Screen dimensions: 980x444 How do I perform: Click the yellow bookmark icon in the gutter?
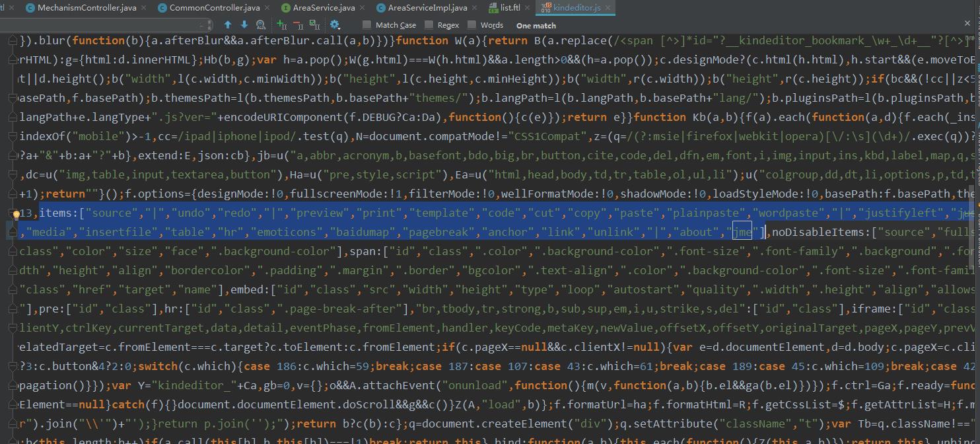point(17,213)
